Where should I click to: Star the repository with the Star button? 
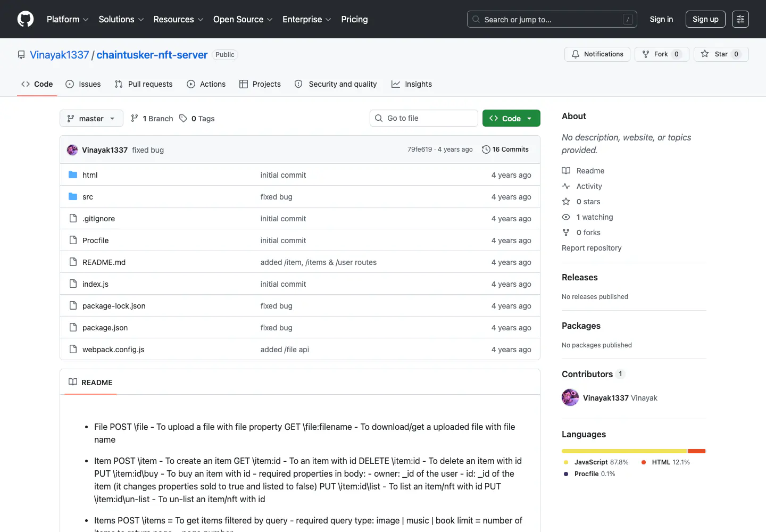(721, 54)
